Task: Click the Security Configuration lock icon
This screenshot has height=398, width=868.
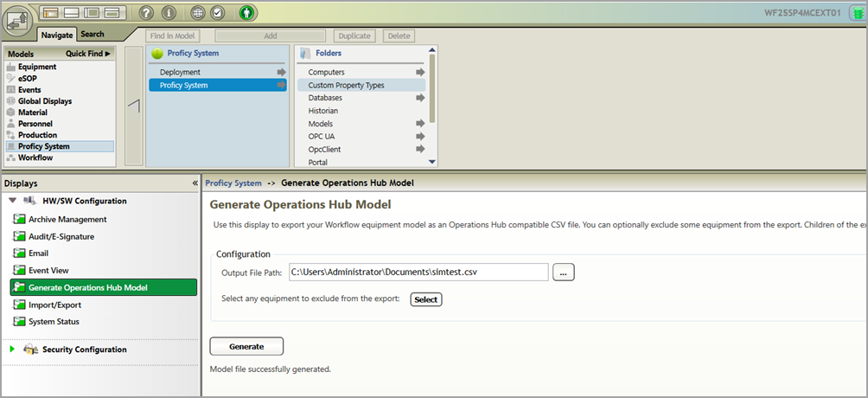Action: tap(30, 350)
